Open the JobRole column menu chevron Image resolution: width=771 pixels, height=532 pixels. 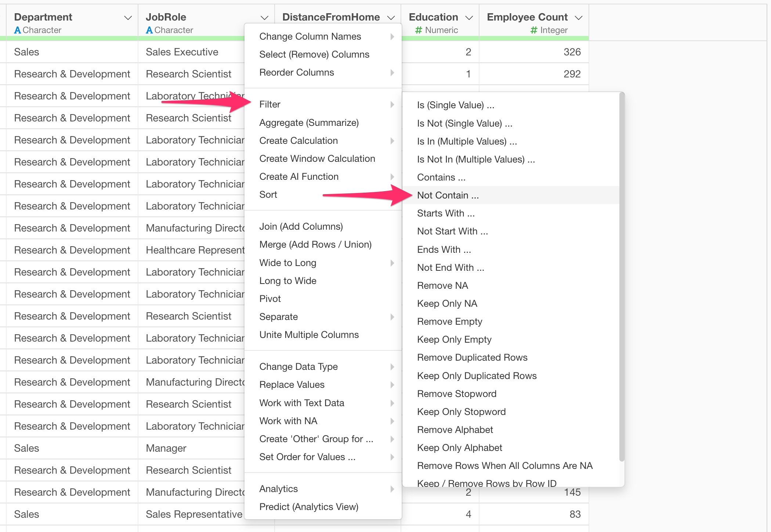[264, 18]
